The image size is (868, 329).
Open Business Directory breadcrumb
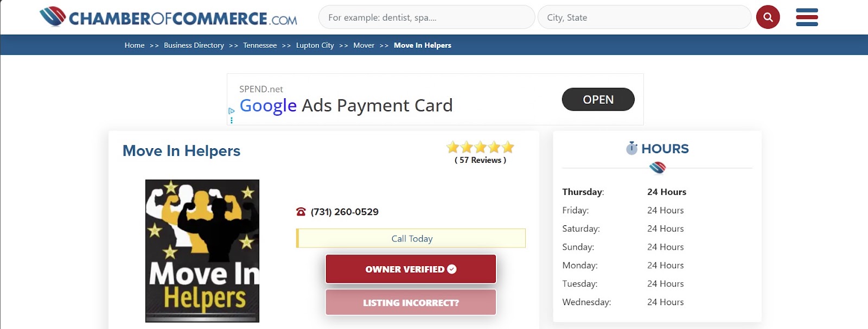[x=194, y=45]
